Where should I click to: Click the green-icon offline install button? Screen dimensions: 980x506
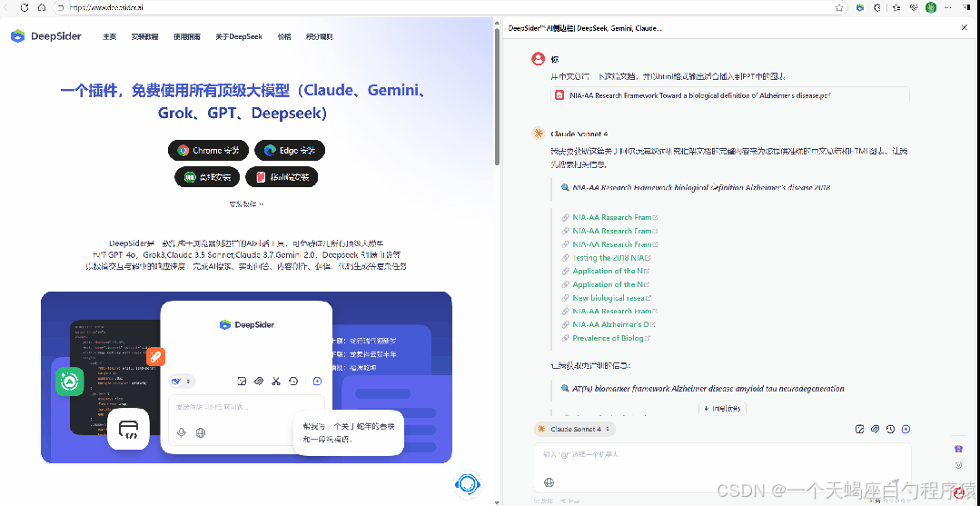click(x=207, y=177)
